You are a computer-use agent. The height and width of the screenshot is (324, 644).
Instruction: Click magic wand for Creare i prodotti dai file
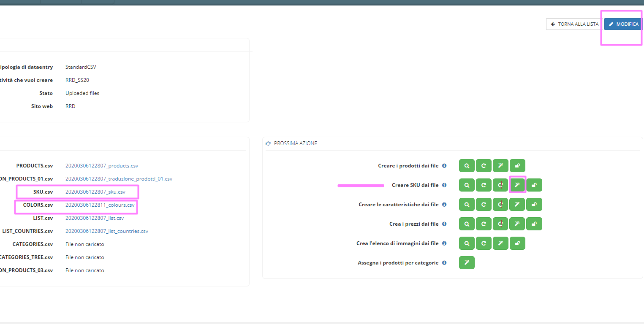tap(500, 166)
